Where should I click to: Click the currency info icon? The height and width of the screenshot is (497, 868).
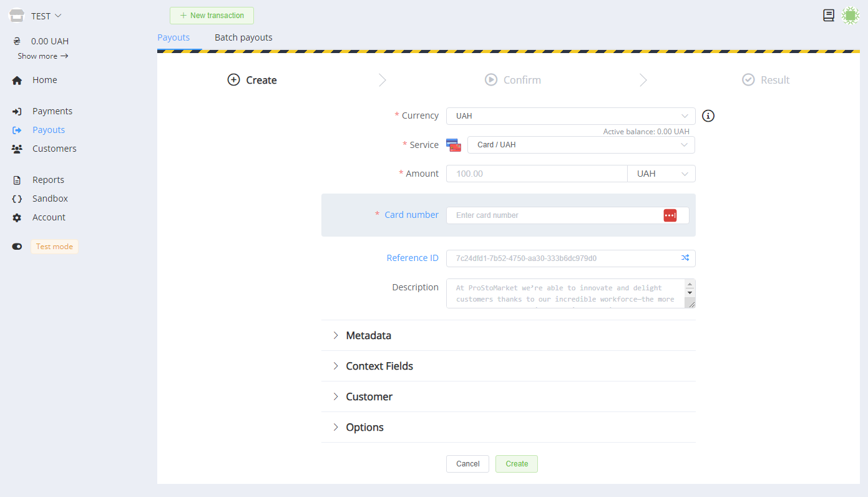point(708,116)
